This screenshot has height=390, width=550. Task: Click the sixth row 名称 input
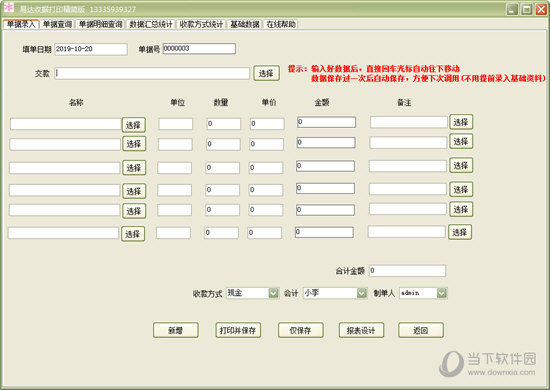pos(63,233)
